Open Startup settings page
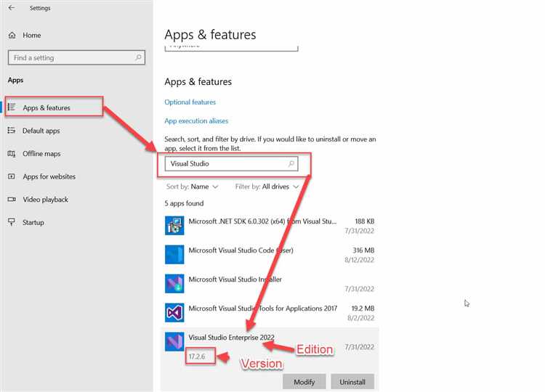 33,222
